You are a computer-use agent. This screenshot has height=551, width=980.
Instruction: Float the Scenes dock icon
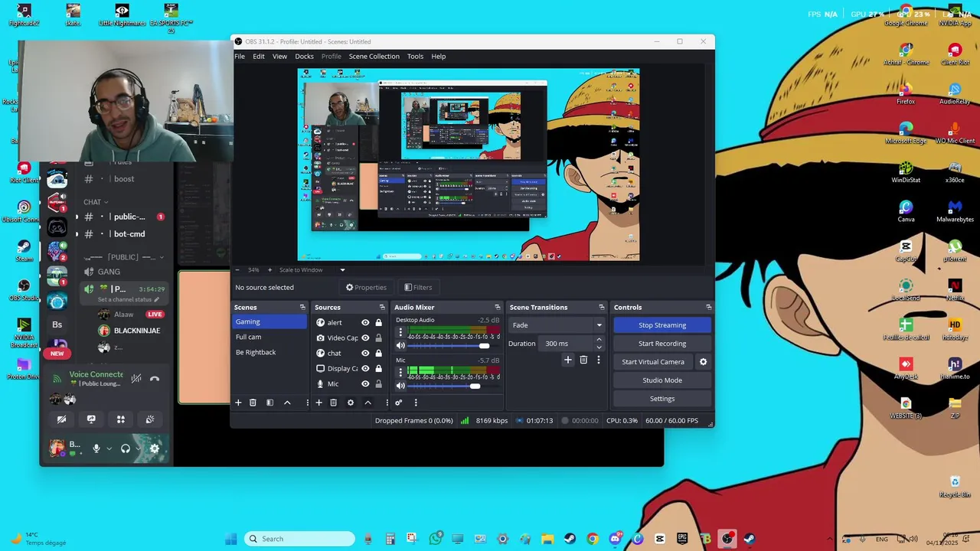(302, 308)
